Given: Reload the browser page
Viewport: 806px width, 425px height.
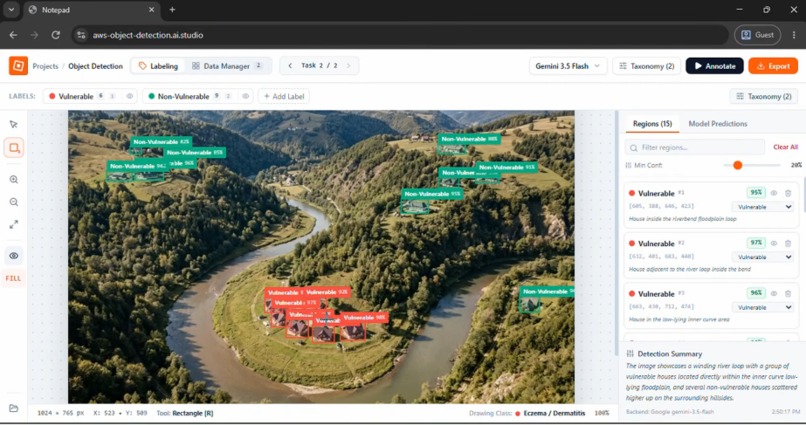Looking at the screenshot, I should pos(56,35).
